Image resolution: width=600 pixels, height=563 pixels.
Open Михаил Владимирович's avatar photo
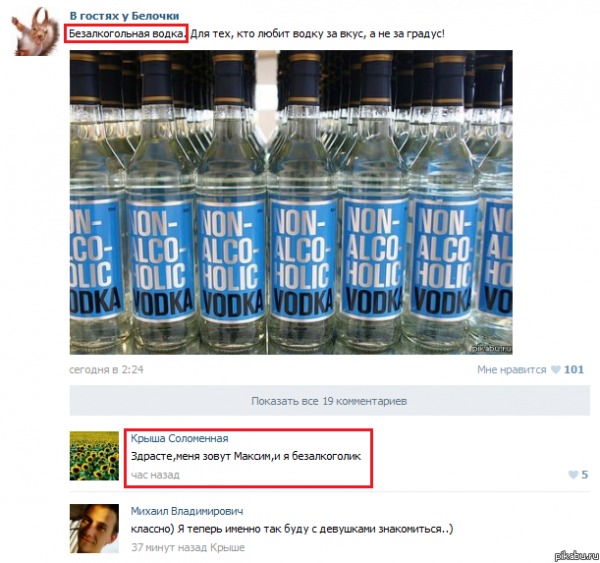[x=94, y=528]
